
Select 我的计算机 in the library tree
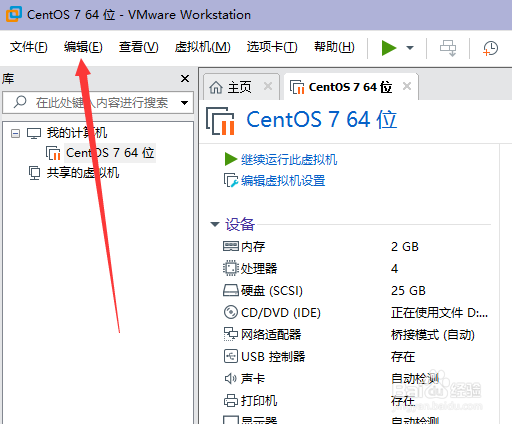(77, 133)
